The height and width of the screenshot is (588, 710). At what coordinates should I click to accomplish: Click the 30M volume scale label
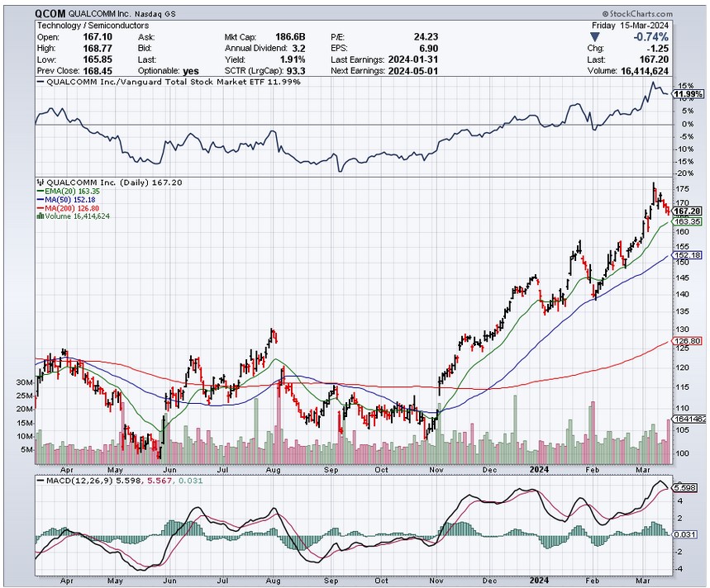pyautogui.click(x=25, y=382)
